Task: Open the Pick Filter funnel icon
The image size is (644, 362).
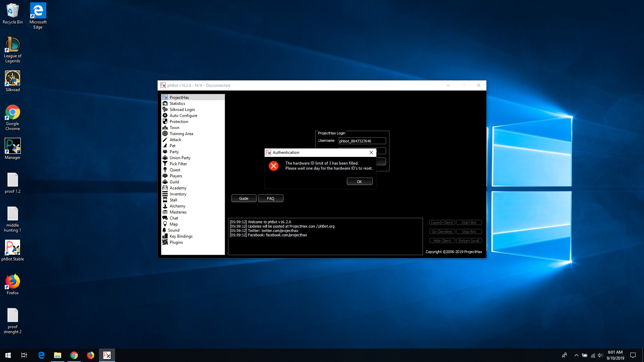Action: point(165,164)
